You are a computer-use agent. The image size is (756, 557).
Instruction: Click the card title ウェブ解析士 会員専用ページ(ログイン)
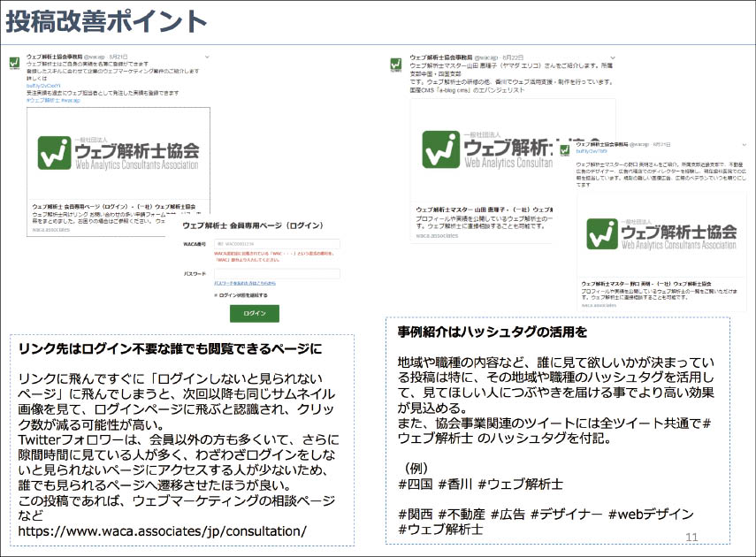point(114,206)
